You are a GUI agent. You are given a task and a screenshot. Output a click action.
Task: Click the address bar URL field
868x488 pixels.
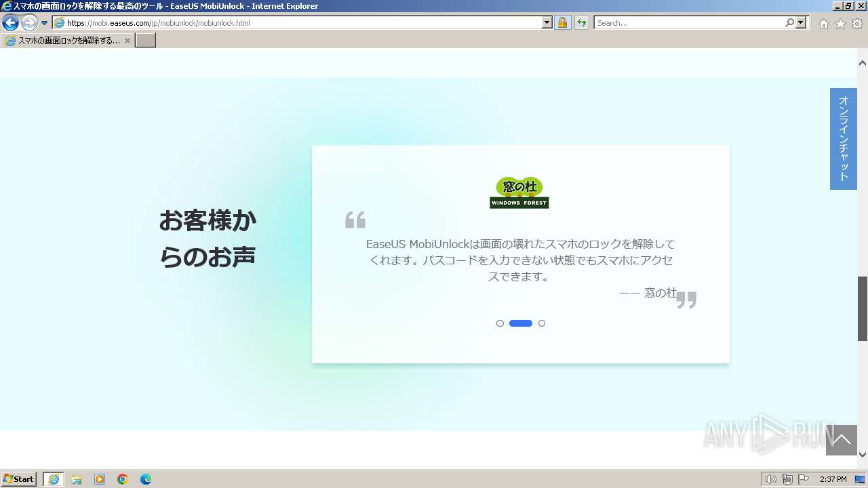[x=297, y=22]
